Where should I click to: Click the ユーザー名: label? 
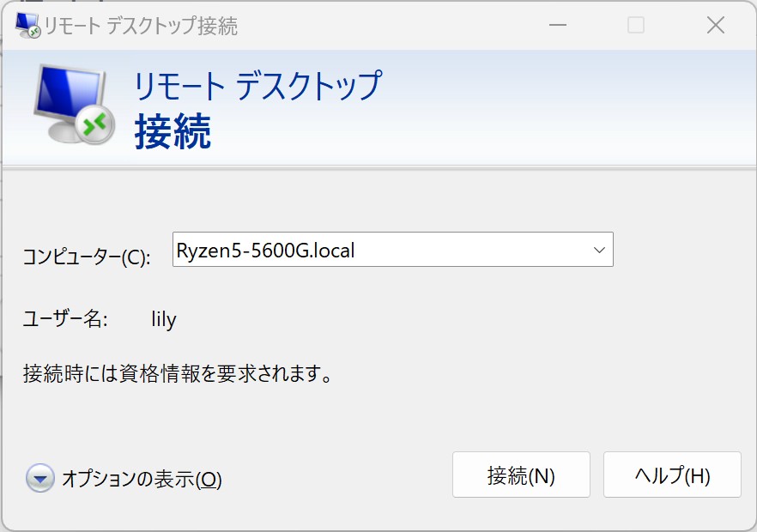point(65,319)
